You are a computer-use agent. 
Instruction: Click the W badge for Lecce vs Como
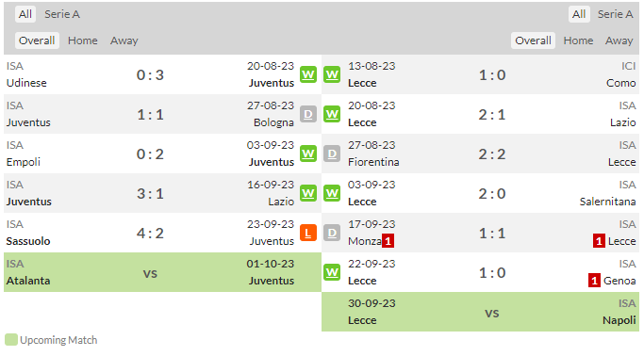tap(332, 74)
